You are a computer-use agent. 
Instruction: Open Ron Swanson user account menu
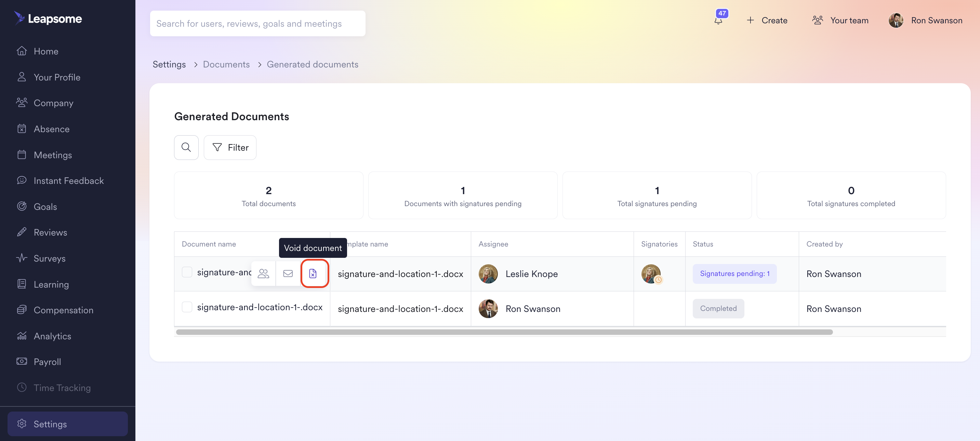tap(936, 21)
